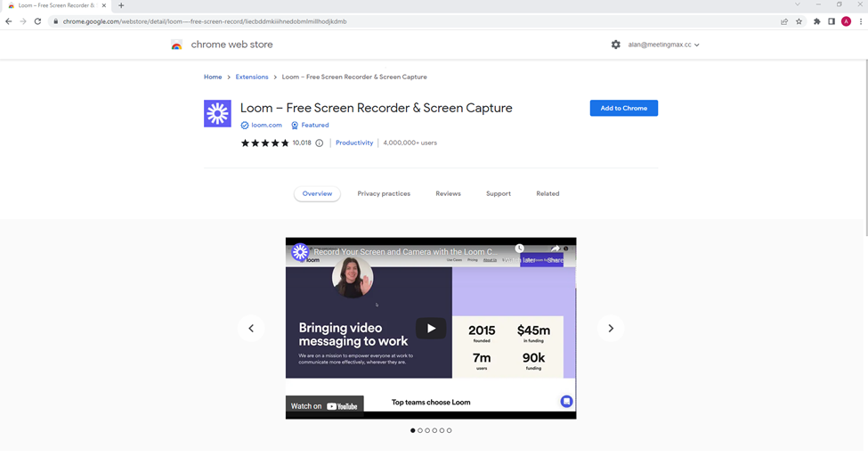Open the Related tab
The width and height of the screenshot is (868, 465).
pos(548,194)
